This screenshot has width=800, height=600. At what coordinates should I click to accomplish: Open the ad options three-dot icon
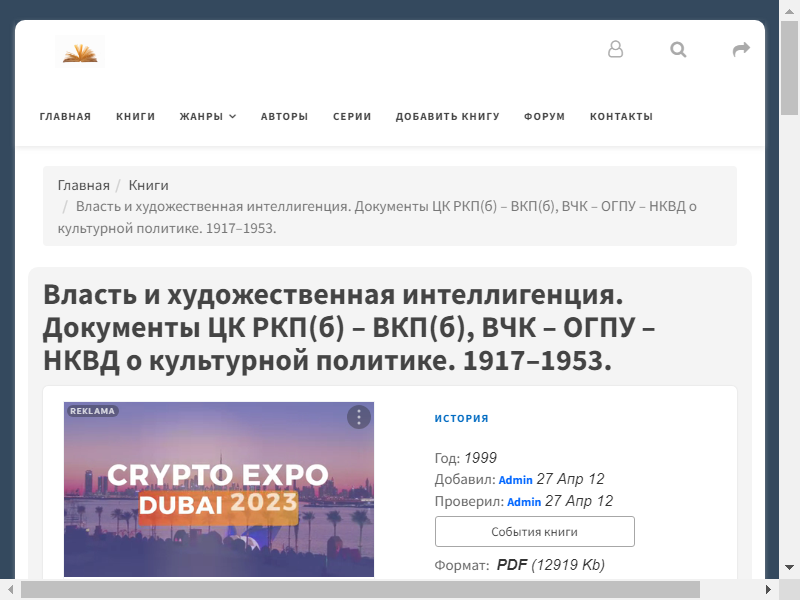[x=359, y=417]
